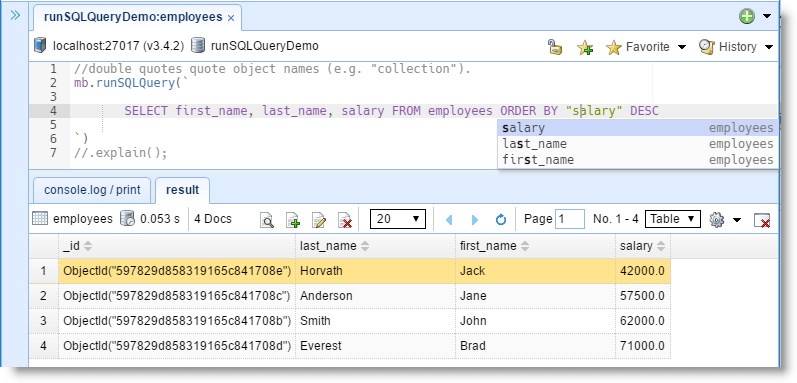
Task: Click the padlock icon in the toolbar
Action: (555, 47)
